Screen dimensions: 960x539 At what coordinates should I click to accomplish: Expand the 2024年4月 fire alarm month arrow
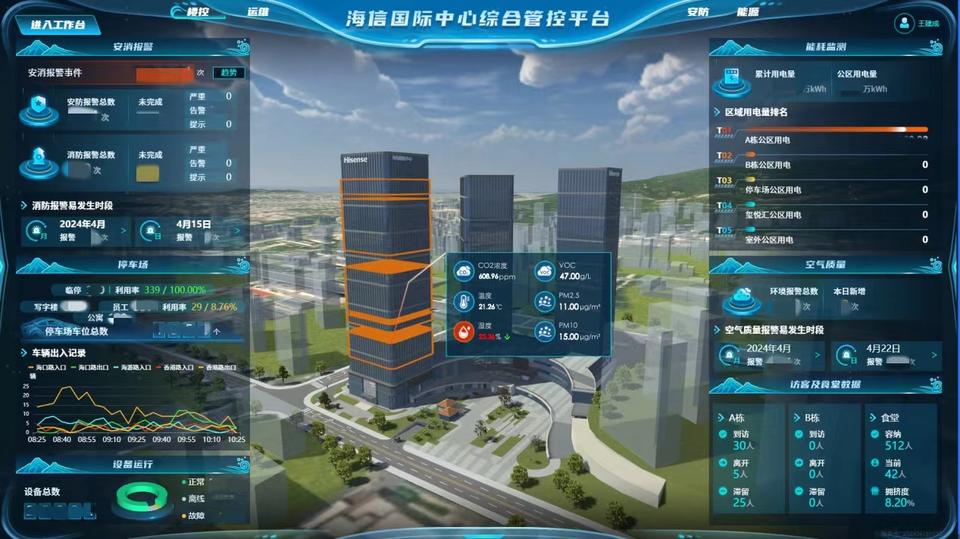coord(123,232)
